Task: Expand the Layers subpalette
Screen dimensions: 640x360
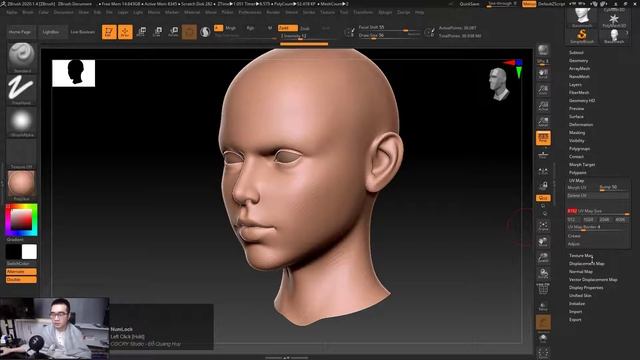Action: coord(576,84)
